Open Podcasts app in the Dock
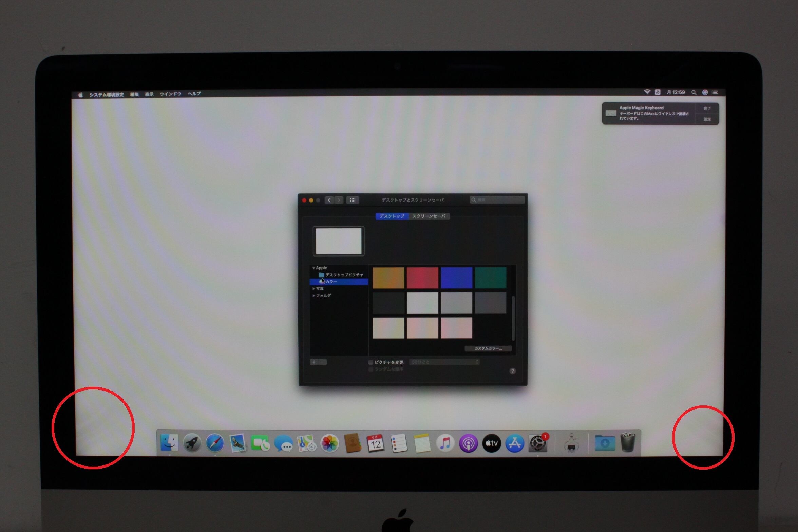 tap(468, 443)
